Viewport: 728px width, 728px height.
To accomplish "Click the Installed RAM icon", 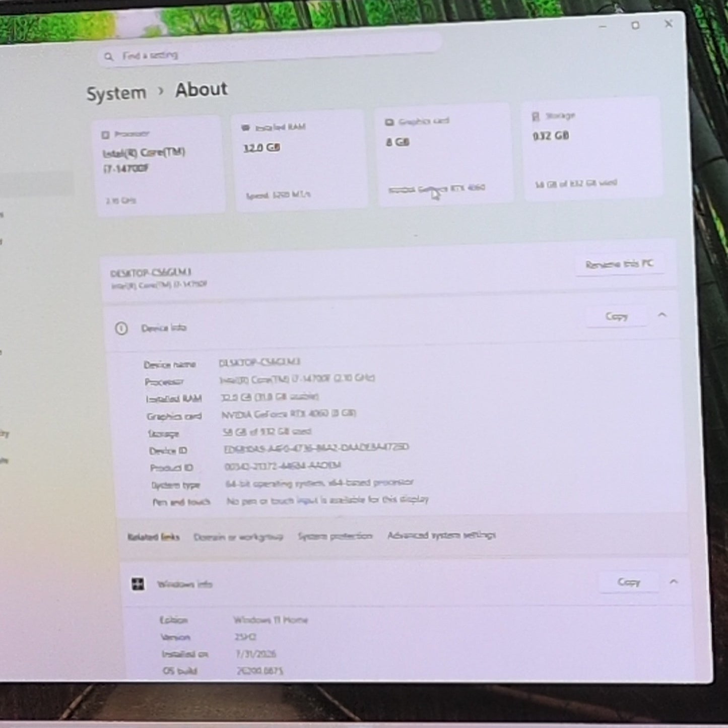I will point(245,127).
